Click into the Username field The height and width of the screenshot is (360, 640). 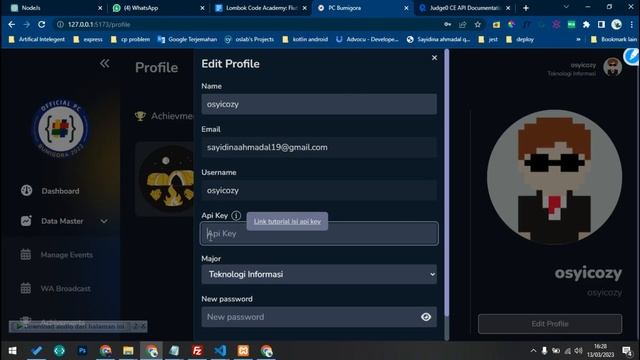coord(319,190)
